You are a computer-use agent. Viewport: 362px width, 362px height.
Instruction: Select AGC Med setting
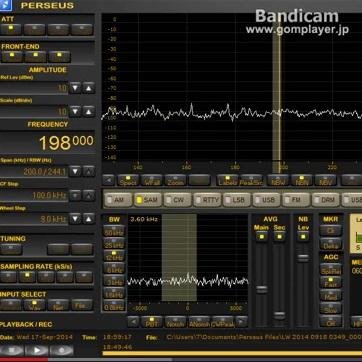(x=331, y=296)
